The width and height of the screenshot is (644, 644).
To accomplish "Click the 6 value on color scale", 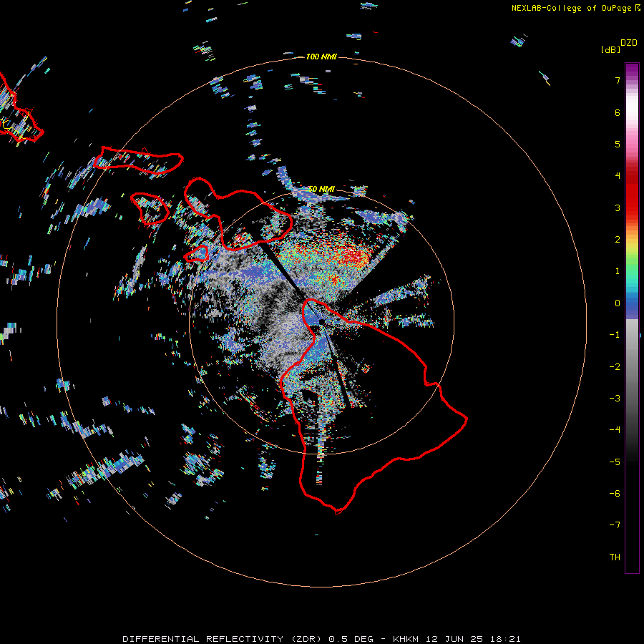I will click(618, 112).
